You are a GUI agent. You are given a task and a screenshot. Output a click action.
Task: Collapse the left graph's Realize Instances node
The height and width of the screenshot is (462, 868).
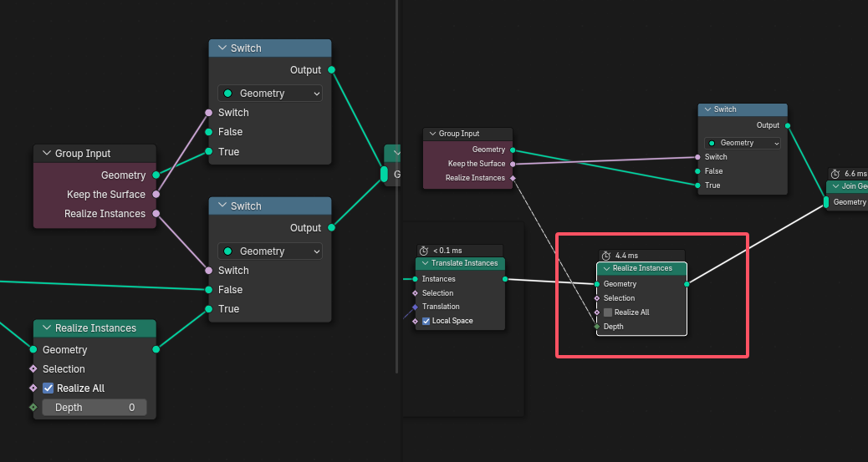(47, 328)
